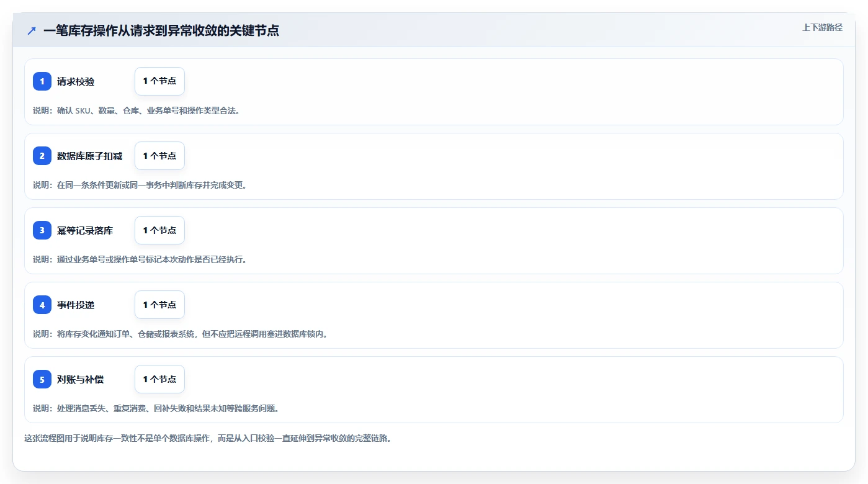Viewport: 868px width, 484px height.
Task: Click the description about 消息丢失、重复消费
Action: [x=156, y=408]
